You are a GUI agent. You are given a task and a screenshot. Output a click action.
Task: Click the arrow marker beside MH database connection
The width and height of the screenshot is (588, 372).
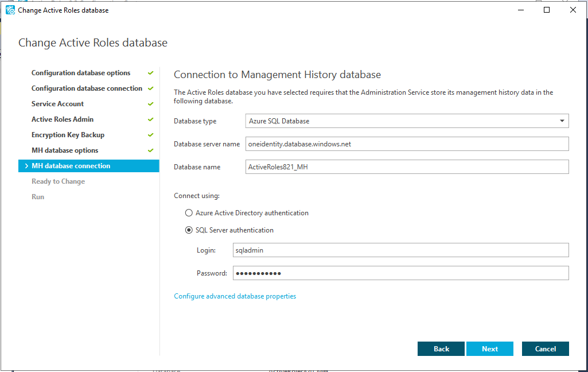(26, 166)
